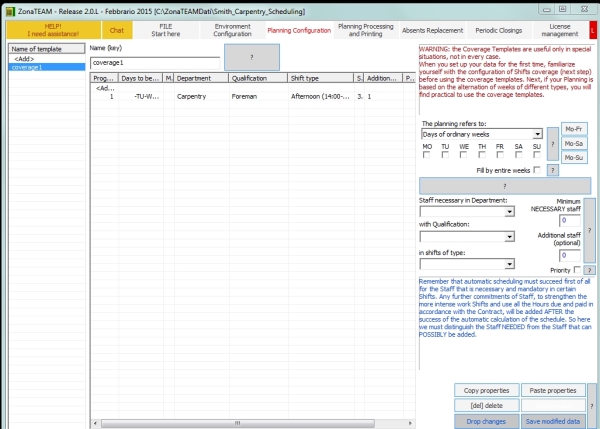Screen dimensions: 600x429
Task: Switch to Environment Configuration tab
Action: pyautogui.click(x=232, y=30)
